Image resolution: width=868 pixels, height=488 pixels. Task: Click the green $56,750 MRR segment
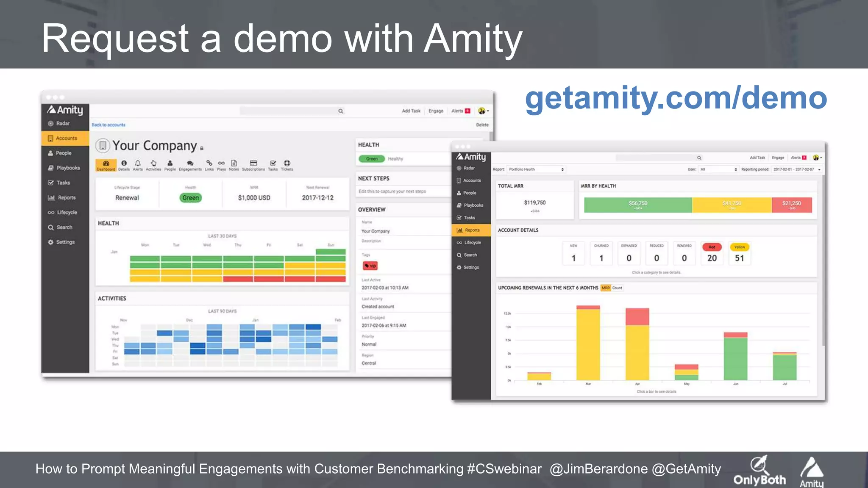click(x=638, y=205)
